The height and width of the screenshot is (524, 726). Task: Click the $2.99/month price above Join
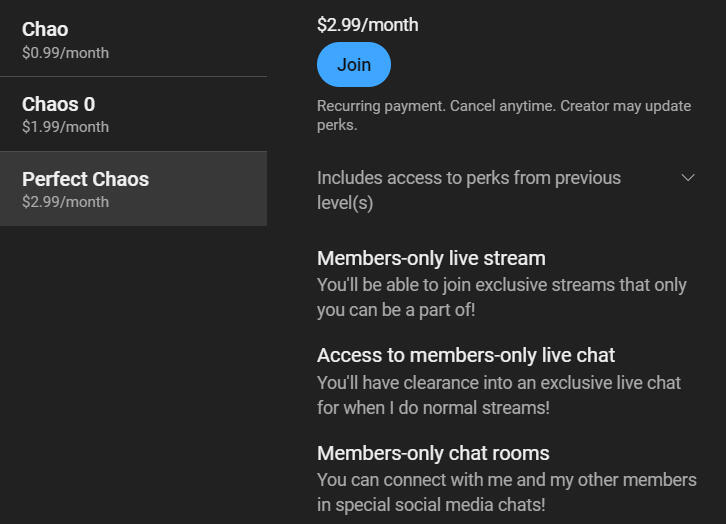[x=367, y=25]
